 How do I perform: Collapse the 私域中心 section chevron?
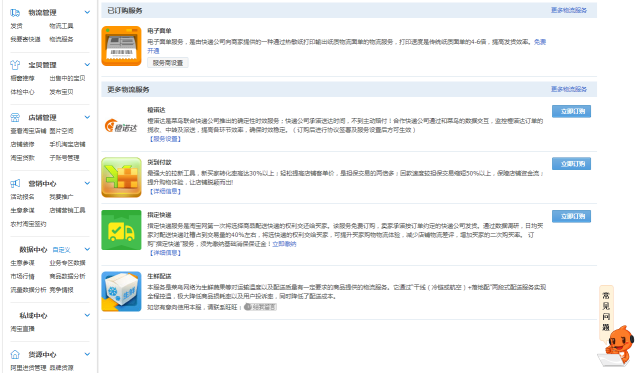[87, 315]
